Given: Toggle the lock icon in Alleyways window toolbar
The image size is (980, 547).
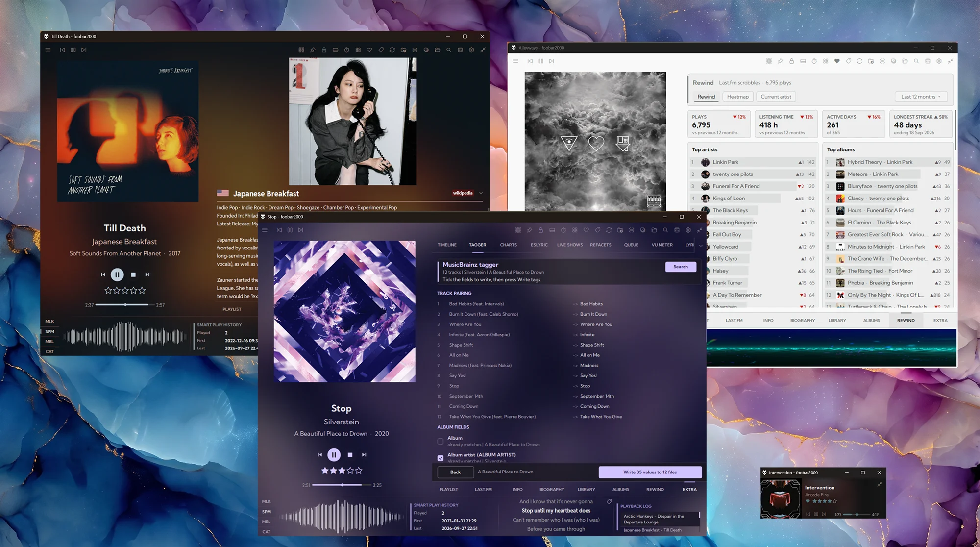Looking at the screenshot, I should coord(792,61).
